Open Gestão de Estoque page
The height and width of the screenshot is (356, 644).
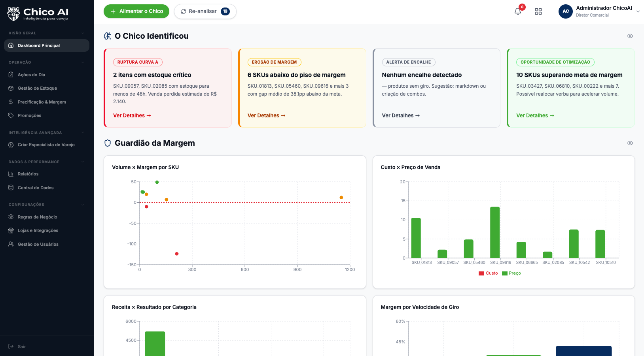(x=47, y=88)
